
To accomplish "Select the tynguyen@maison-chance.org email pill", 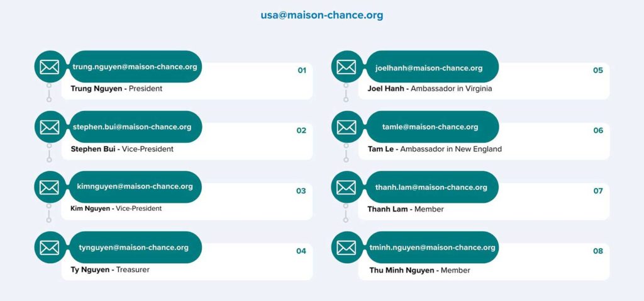I will point(135,247).
